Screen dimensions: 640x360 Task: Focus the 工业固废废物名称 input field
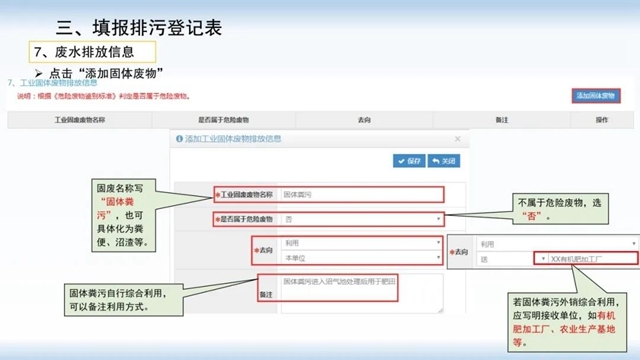(x=361, y=195)
